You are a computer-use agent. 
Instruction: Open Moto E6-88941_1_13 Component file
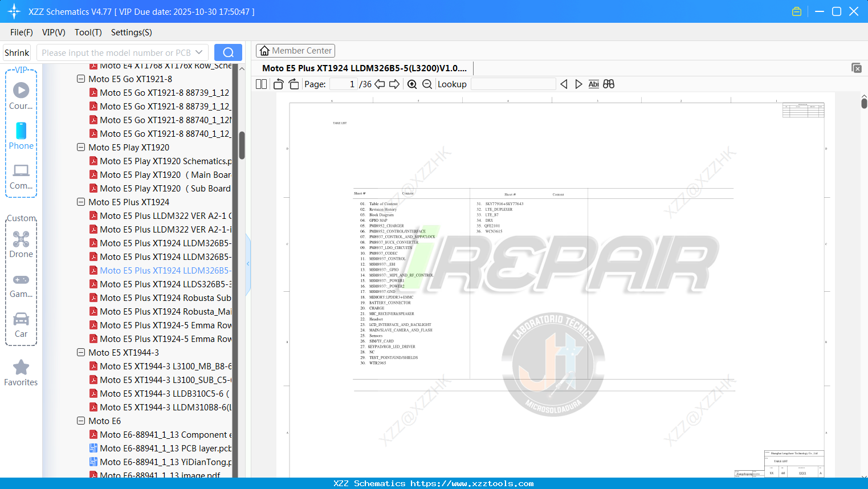(161, 435)
